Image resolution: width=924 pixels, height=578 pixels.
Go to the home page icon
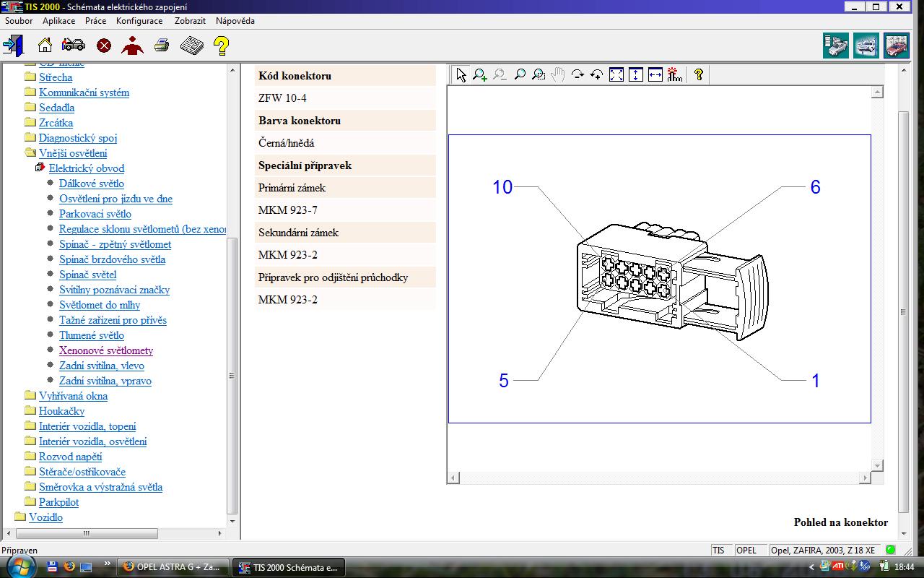[x=45, y=46]
